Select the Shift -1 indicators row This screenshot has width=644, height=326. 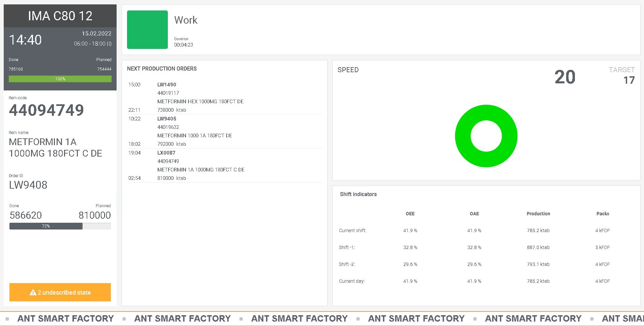(486, 247)
